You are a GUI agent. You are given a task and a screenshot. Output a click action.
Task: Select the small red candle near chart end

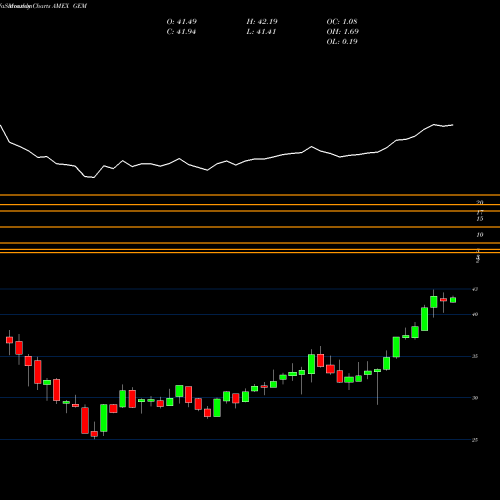pos(443,300)
